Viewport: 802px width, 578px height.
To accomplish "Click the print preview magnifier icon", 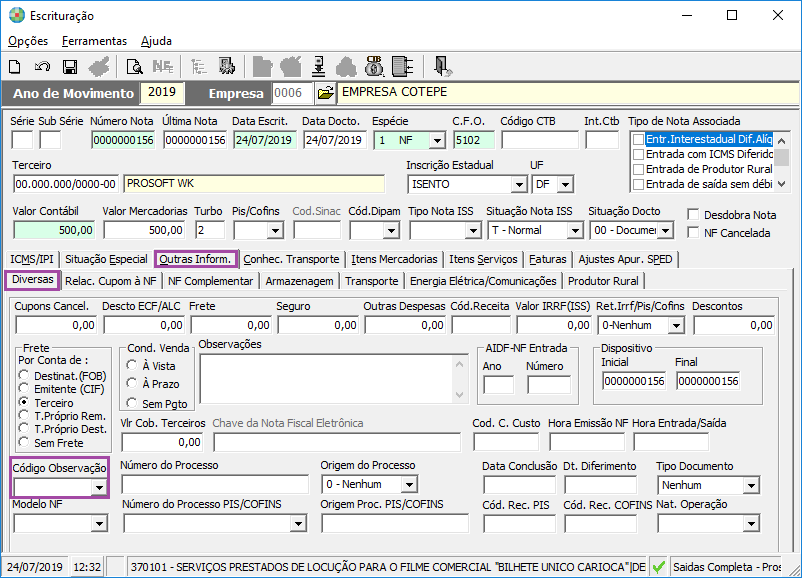I will 134,67.
